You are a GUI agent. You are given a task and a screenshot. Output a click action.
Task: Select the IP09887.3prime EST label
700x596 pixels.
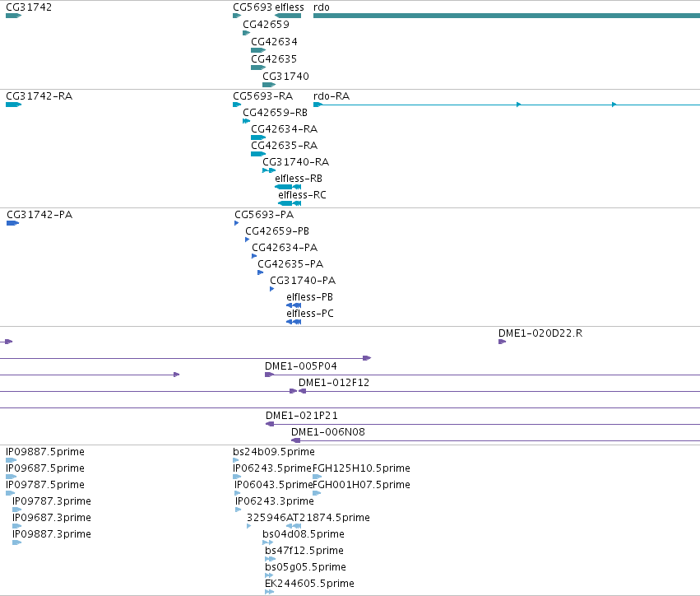[x=52, y=534]
